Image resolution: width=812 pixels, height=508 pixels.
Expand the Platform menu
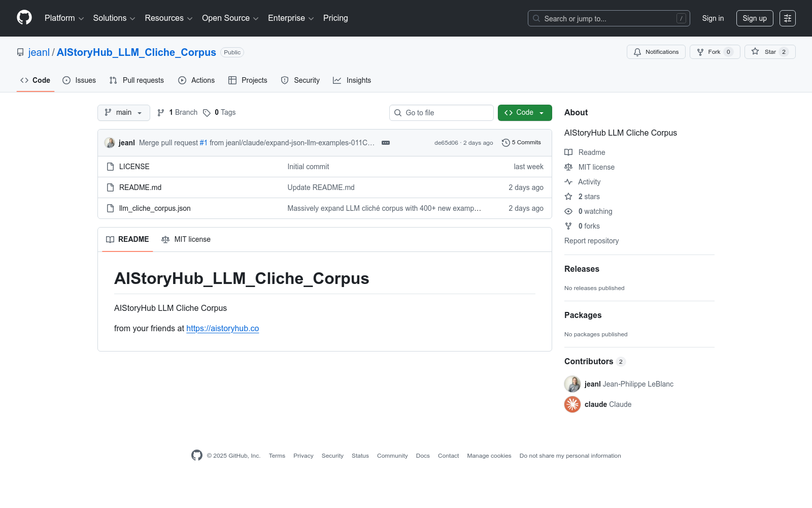pos(64,18)
